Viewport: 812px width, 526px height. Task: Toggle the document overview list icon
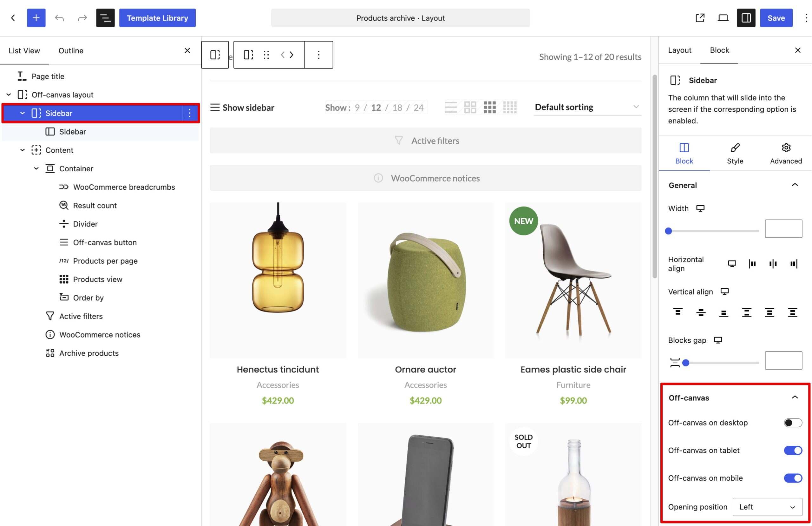point(105,18)
